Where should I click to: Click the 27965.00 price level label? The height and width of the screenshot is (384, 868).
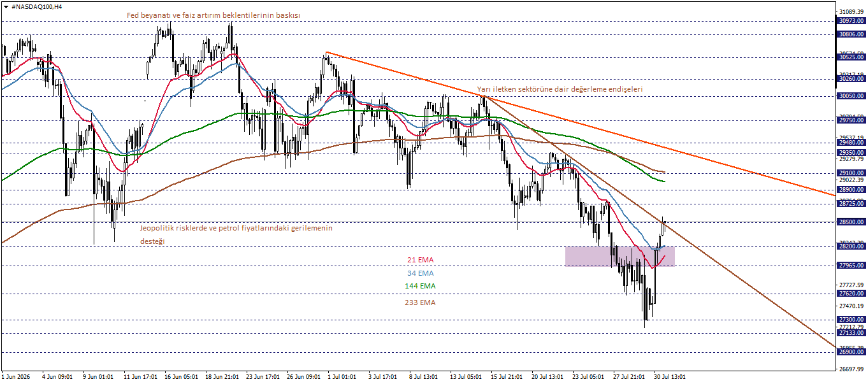(851, 266)
